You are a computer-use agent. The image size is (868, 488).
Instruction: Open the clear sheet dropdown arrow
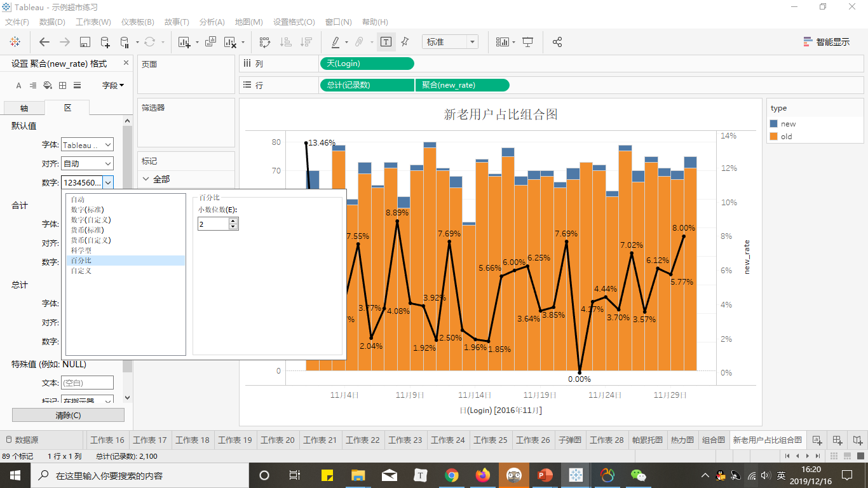coord(242,43)
